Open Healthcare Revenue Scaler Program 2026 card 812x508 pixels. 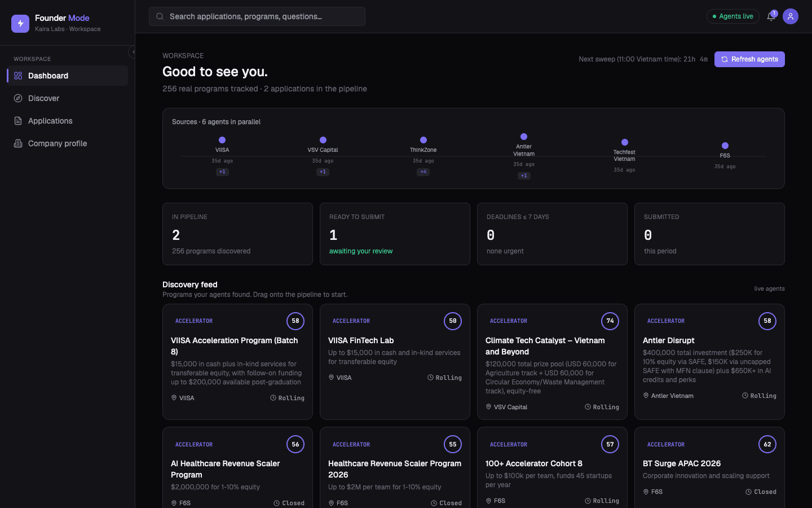[395, 468]
